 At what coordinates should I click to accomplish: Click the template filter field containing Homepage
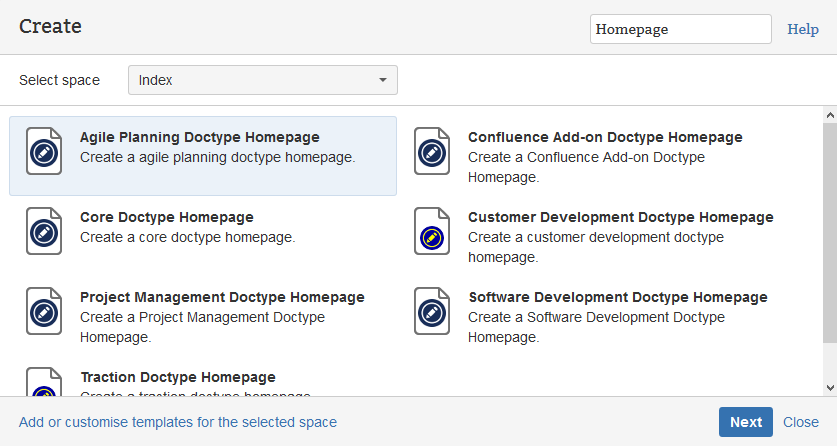pos(680,29)
